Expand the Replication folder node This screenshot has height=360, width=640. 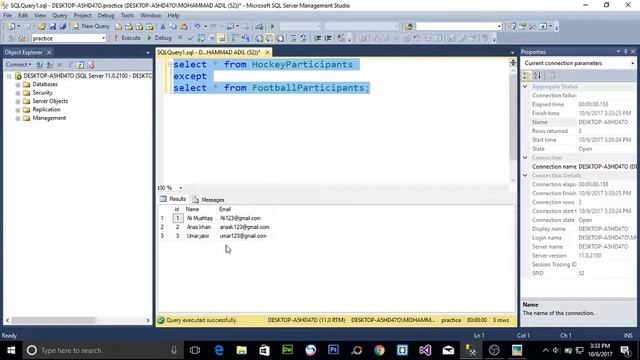click(18, 110)
